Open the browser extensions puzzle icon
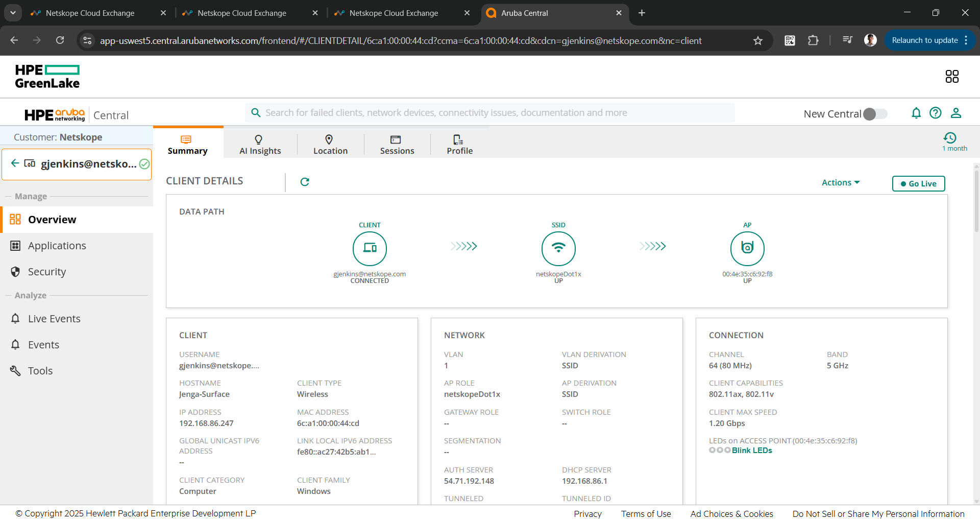The width and height of the screenshot is (980, 521). coord(813,40)
